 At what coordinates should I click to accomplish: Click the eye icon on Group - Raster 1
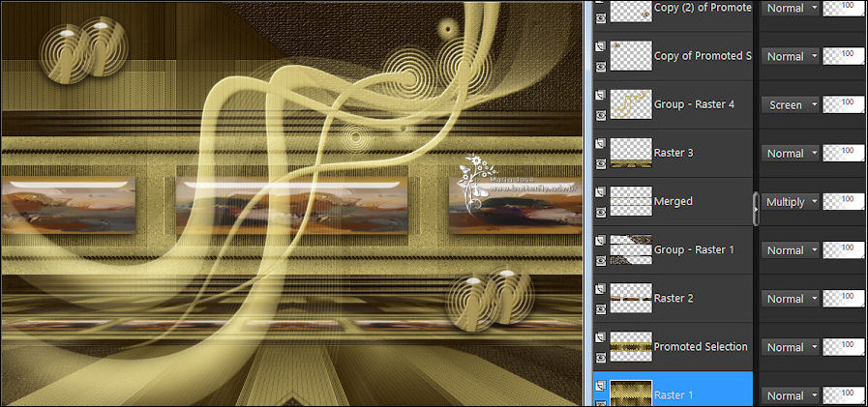click(600, 260)
